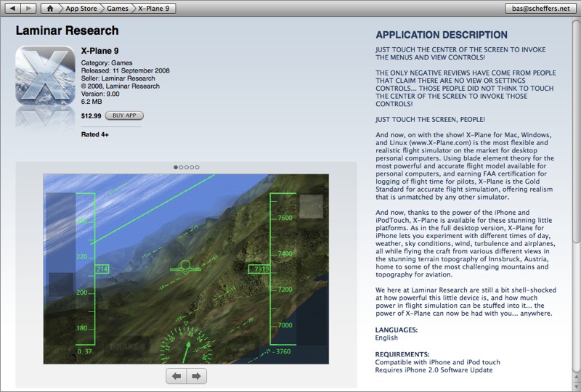Viewport: 581px width, 392px height.
Task: Click the LANGUAGES: heading
Action: [397, 330]
